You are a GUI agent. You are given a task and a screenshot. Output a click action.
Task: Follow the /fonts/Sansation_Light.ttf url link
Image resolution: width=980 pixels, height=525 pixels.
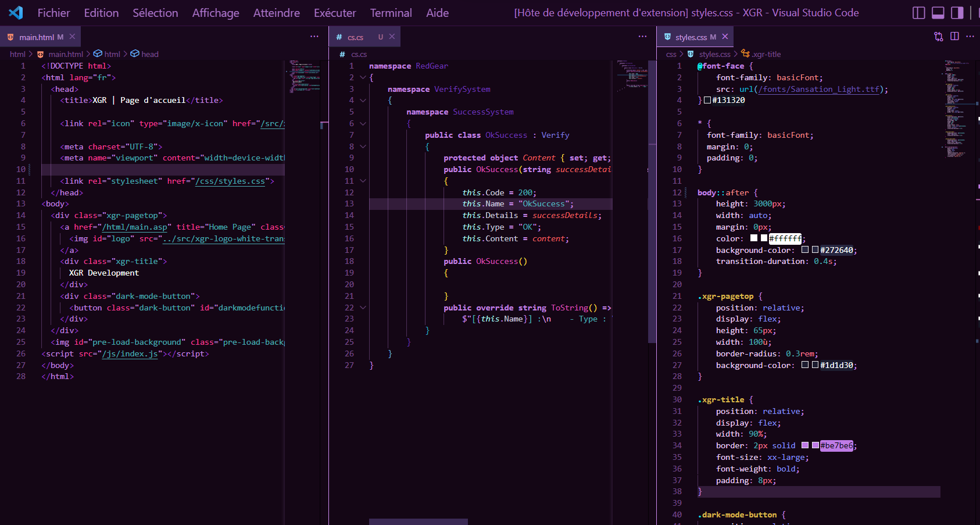click(819, 89)
